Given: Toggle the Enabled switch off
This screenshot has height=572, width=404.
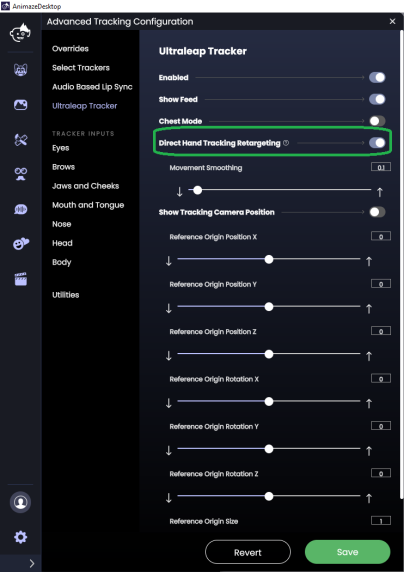Looking at the screenshot, I should (377, 77).
